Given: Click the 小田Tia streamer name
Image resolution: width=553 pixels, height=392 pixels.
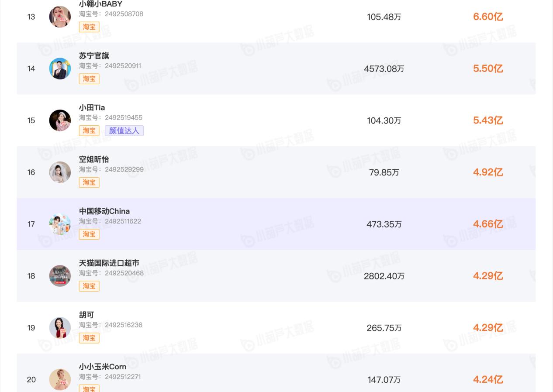Looking at the screenshot, I should pos(92,107).
